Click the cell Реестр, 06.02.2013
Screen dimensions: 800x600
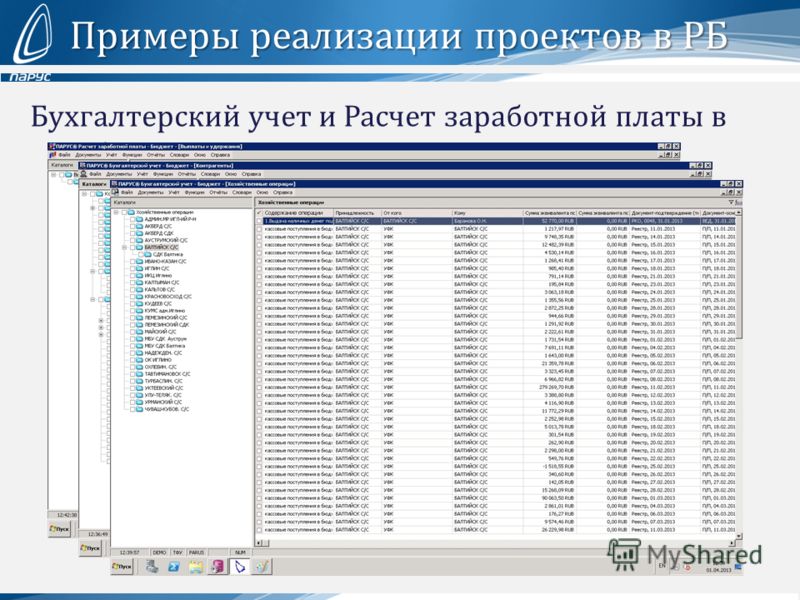[665, 363]
